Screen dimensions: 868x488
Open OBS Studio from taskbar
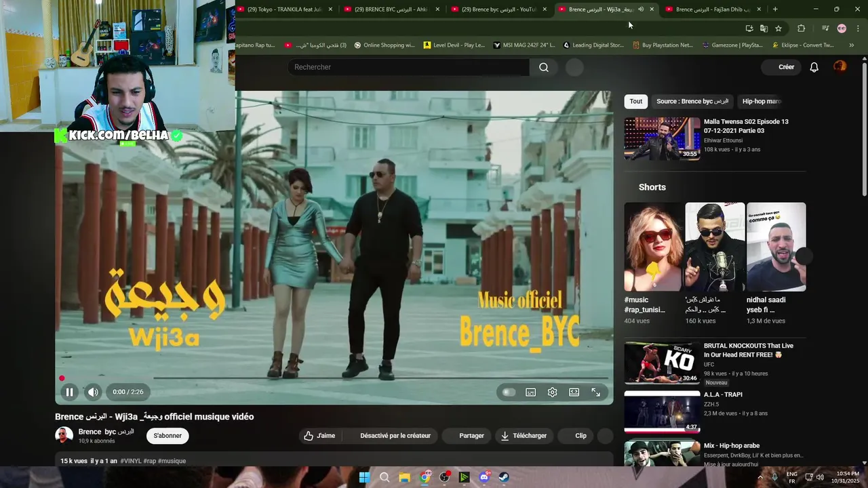[x=444, y=477]
